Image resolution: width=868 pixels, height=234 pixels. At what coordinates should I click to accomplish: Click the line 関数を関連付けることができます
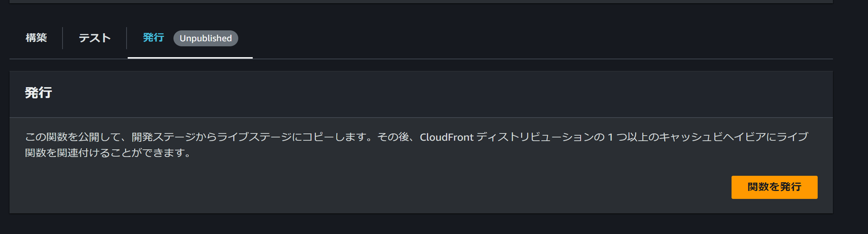[x=108, y=153]
